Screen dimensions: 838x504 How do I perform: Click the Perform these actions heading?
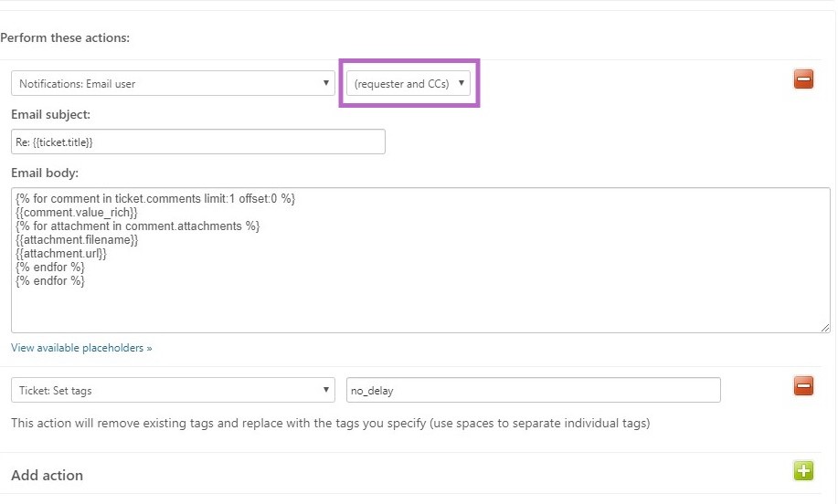[x=65, y=38]
